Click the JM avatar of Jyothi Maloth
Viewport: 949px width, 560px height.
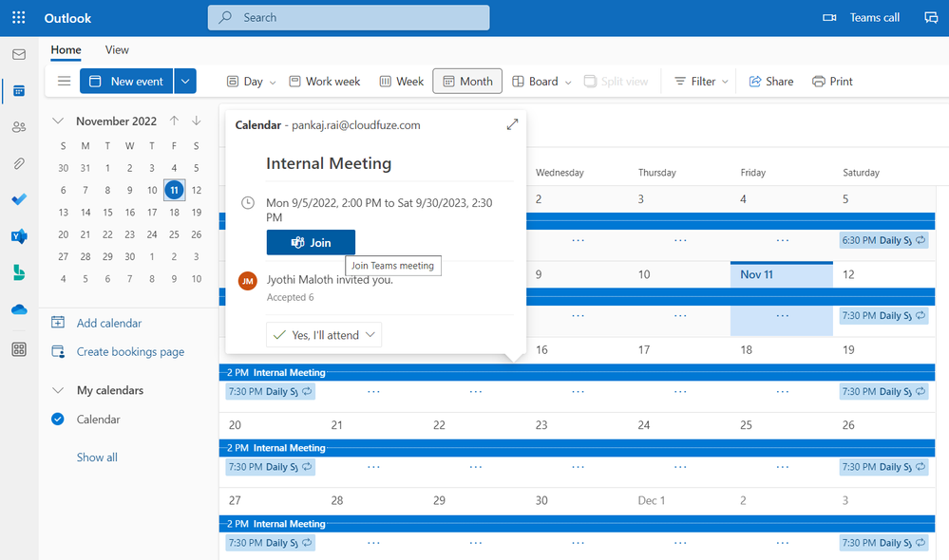click(248, 281)
